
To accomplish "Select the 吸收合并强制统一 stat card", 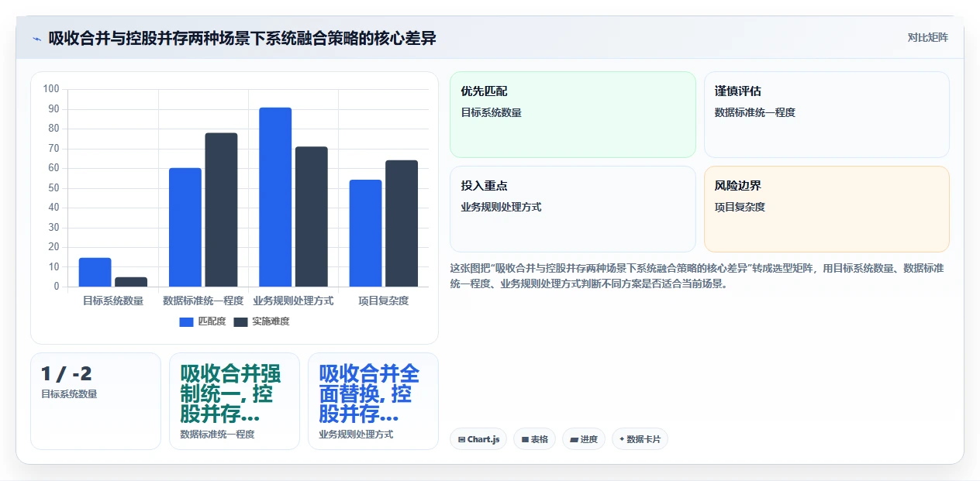I will tap(234, 401).
